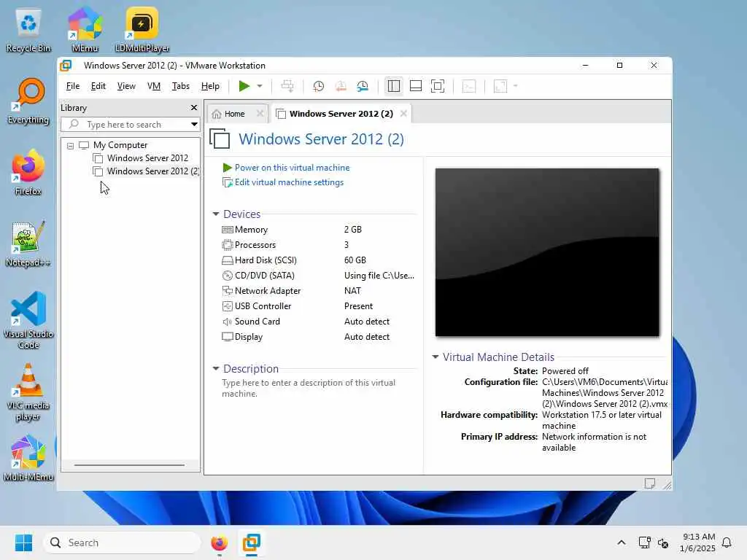Switch to the Home tab
The height and width of the screenshot is (560, 747).
234,114
